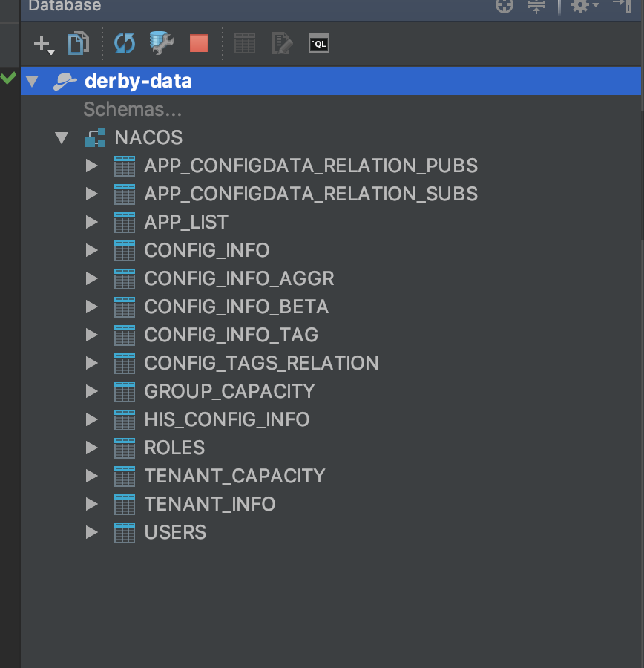Open the QL console icon
This screenshot has height=668, width=644.
319,44
